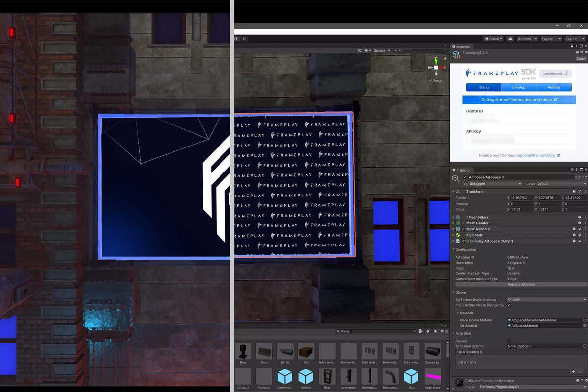Toggle the Mesh Renderer enabled checkbox
The width and height of the screenshot is (588, 392).
pos(463,229)
